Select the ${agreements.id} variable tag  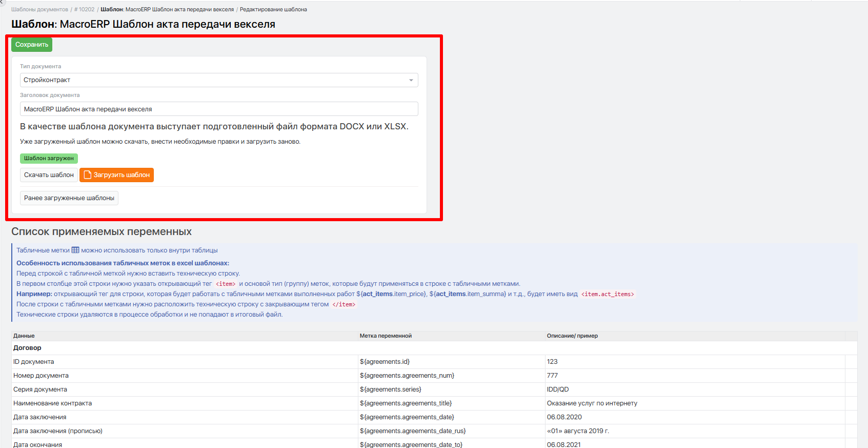[385, 362]
